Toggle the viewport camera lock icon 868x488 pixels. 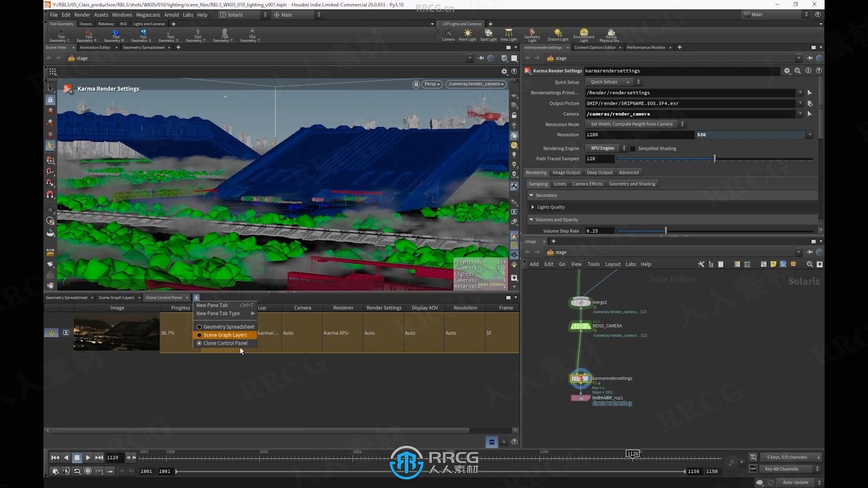click(x=416, y=84)
